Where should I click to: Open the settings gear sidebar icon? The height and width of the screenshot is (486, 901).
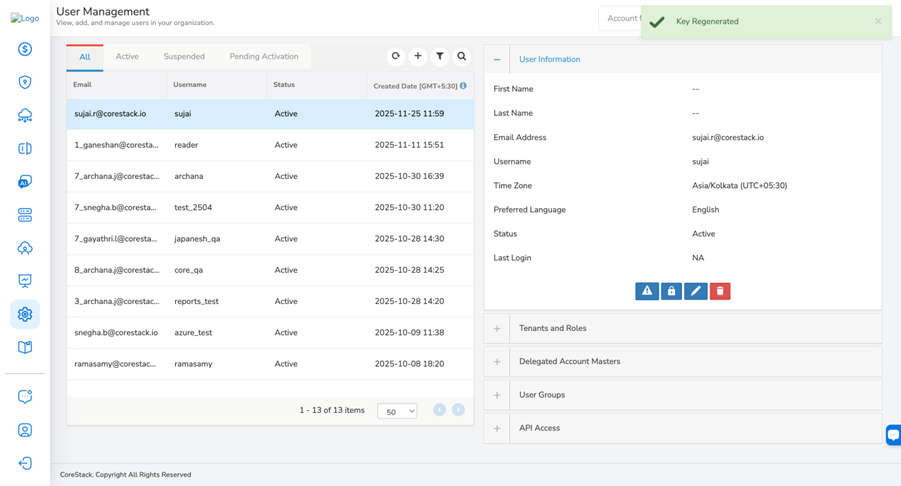25,314
